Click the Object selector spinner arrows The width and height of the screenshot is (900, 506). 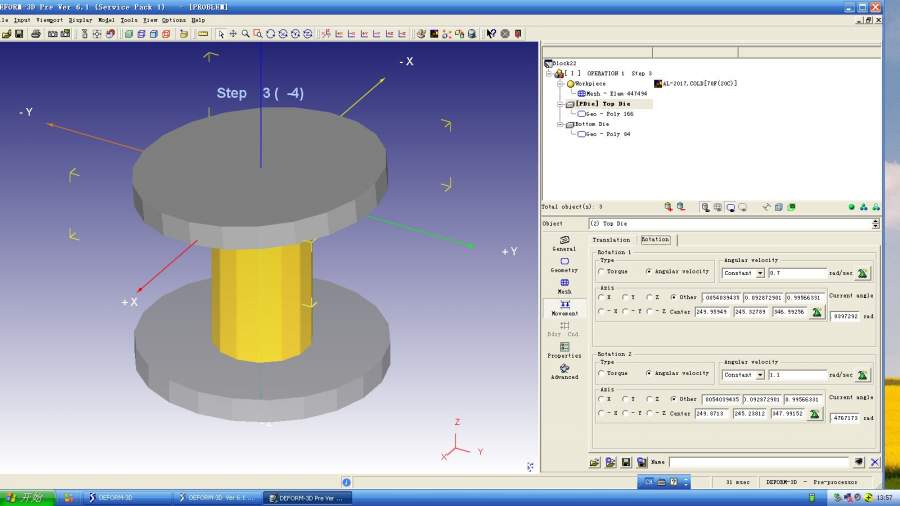point(875,224)
